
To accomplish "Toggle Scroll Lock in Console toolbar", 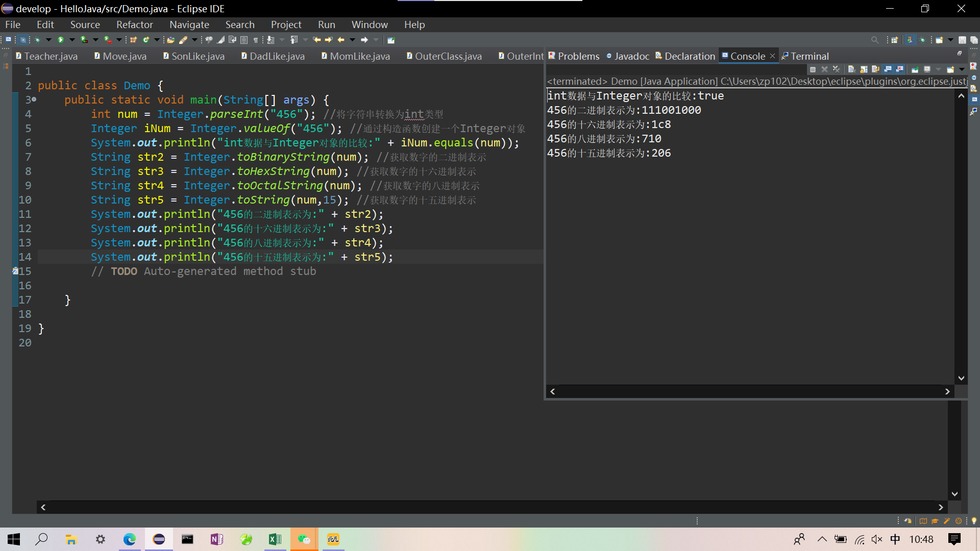I will [864, 69].
